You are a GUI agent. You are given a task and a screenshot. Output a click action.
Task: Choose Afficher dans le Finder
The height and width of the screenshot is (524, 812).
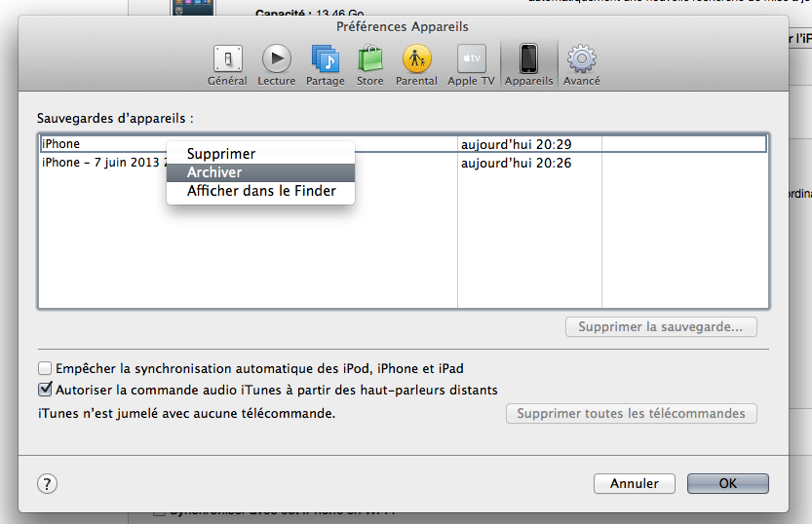[x=261, y=191]
